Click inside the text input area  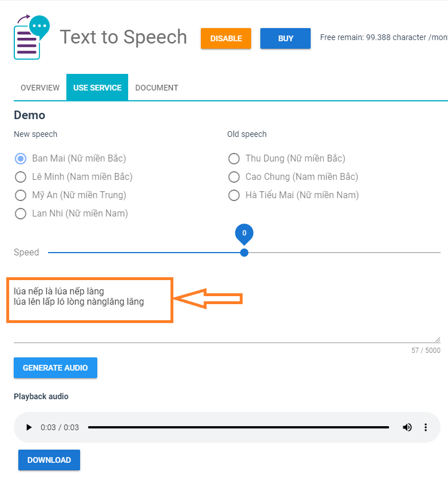pyautogui.click(x=227, y=310)
